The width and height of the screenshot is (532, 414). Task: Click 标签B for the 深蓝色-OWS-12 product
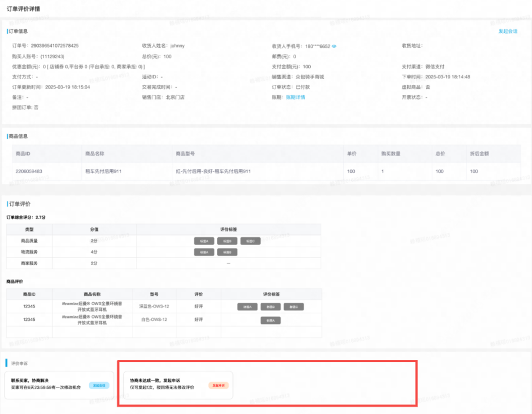(270, 307)
